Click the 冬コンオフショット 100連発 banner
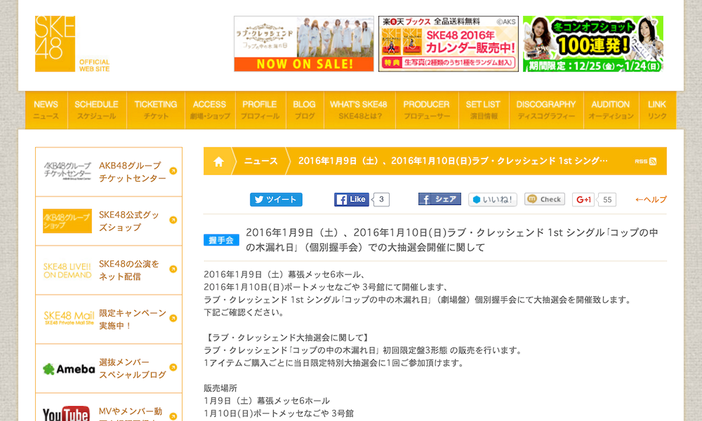The height and width of the screenshot is (421, 702). (x=593, y=44)
